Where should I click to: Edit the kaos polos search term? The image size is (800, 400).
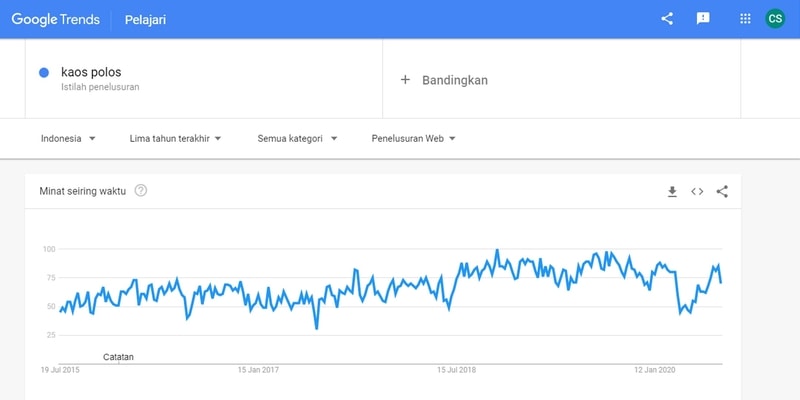[x=91, y=72]
